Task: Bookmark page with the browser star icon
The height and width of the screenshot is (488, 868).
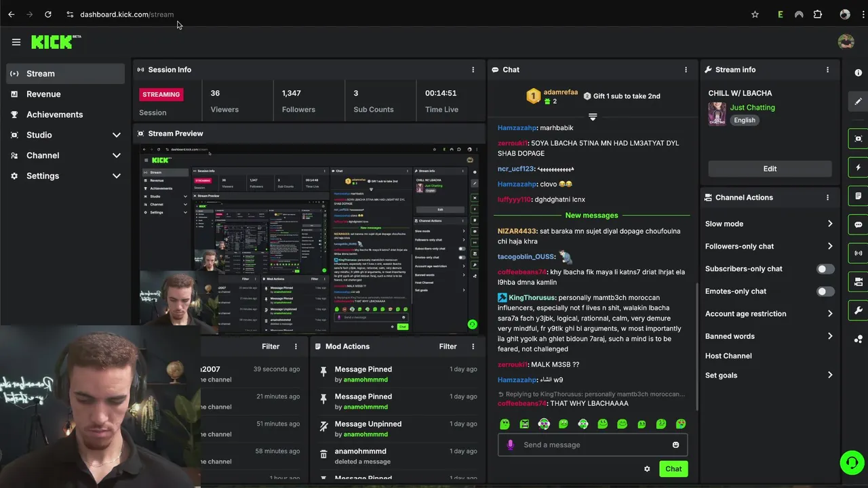Action: (755, 14)
